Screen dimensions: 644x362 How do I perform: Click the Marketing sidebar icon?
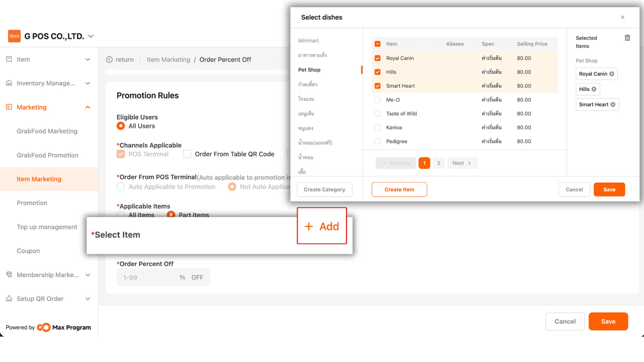[x=9, y=107]
